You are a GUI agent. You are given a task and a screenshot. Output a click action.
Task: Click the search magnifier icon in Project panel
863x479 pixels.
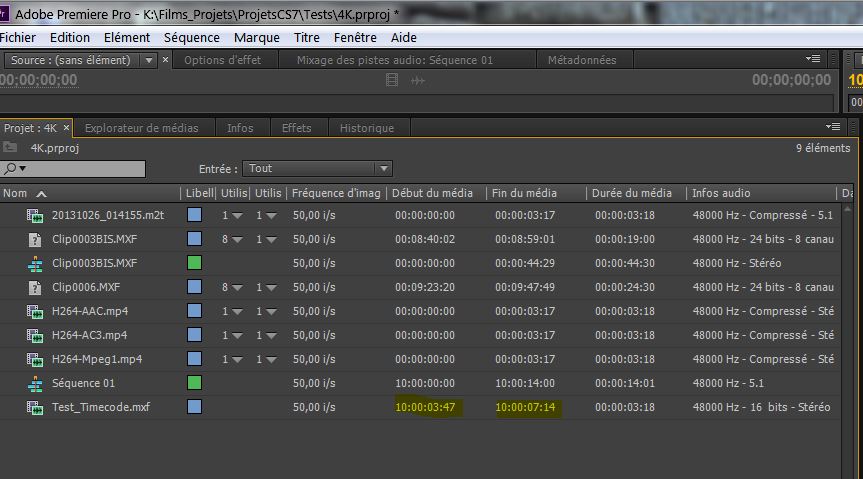tap(10, 168)
